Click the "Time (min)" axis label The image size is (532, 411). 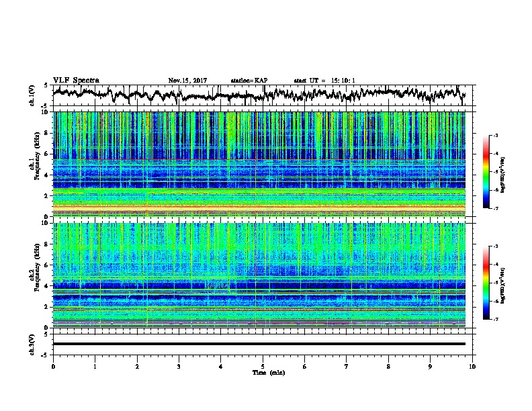(x=269, y=373)
